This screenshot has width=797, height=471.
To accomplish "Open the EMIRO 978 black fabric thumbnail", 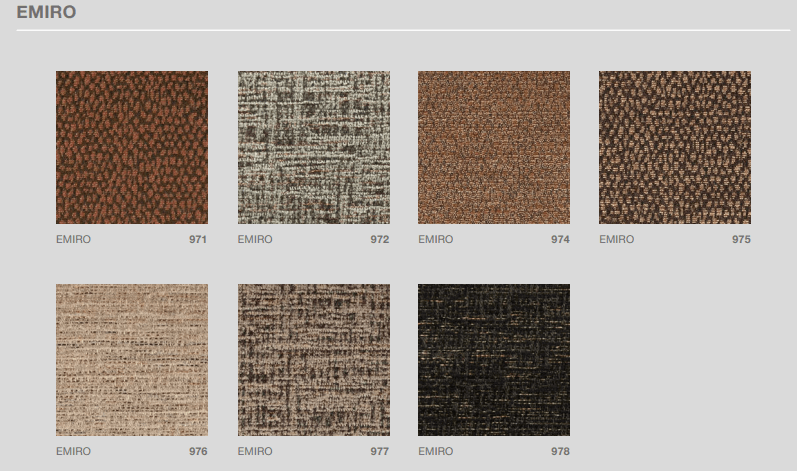I will click(494, 360).
